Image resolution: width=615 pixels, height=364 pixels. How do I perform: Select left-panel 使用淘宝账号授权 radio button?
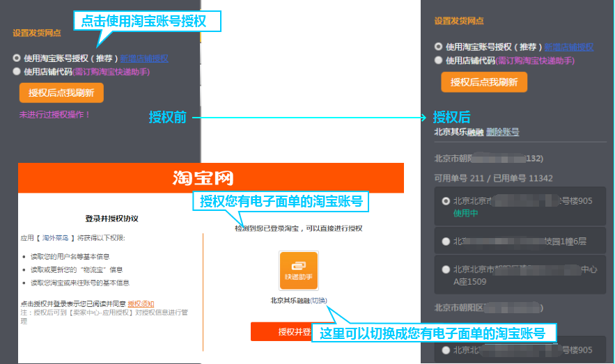(17, 58)
